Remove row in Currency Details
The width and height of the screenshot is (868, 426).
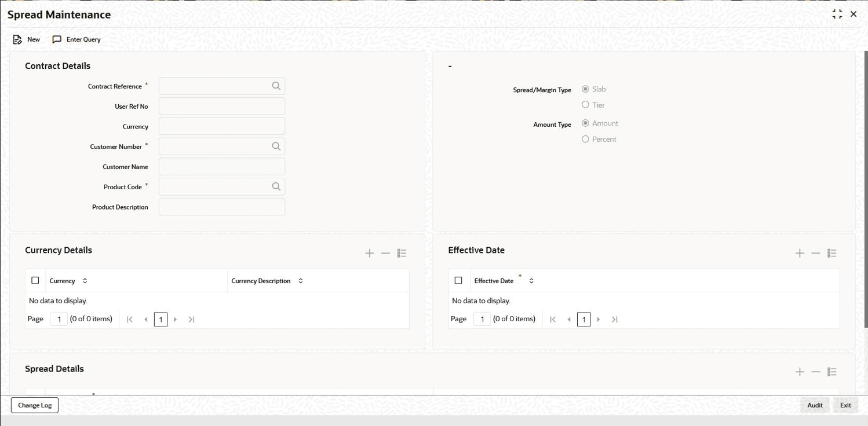385,253
